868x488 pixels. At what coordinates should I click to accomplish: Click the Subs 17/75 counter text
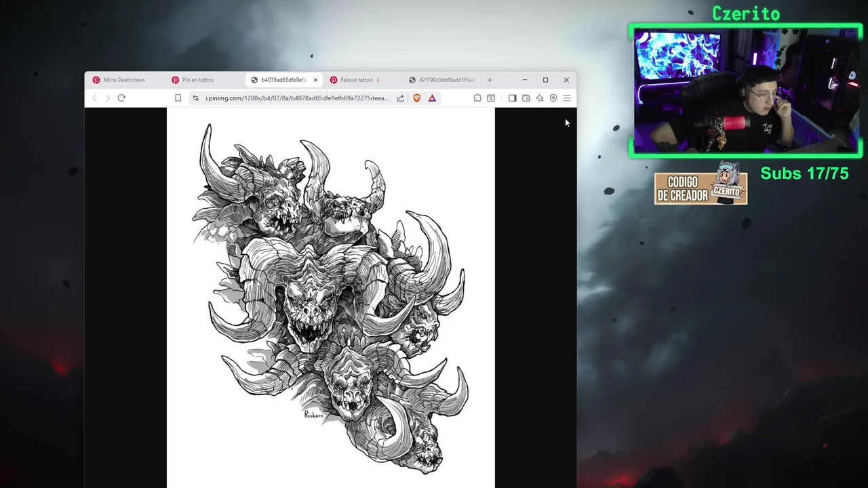coord(804,174)
